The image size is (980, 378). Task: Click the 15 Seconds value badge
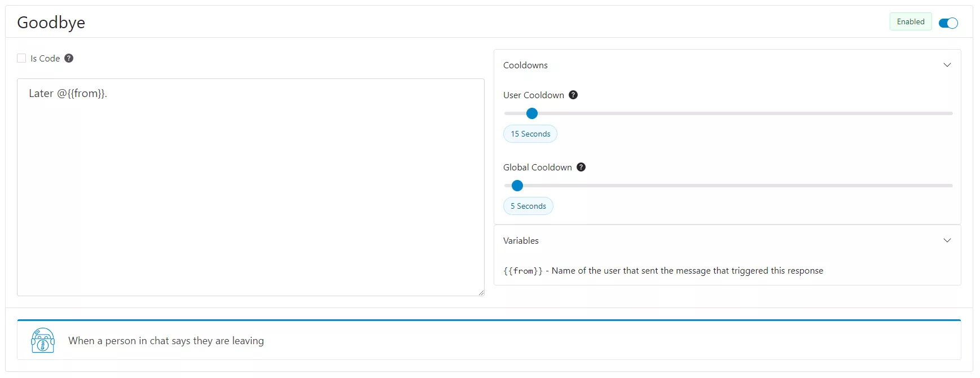click(x=530, y=134)
